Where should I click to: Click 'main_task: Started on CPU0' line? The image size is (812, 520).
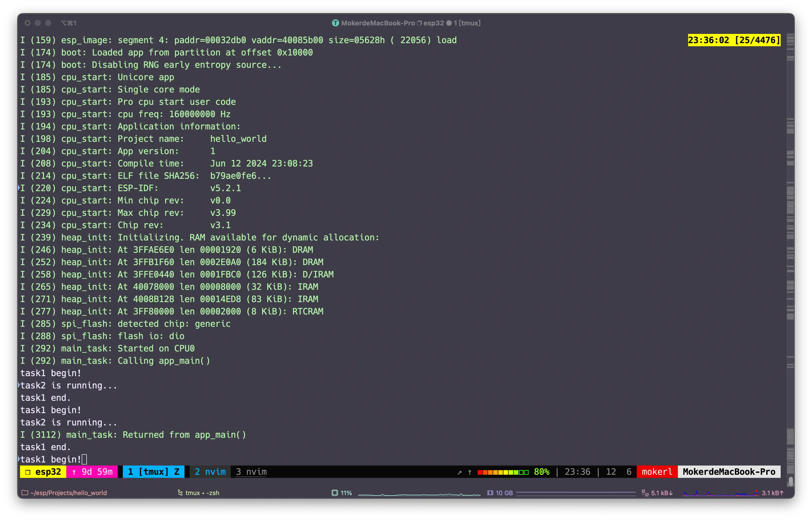[107, 348]
